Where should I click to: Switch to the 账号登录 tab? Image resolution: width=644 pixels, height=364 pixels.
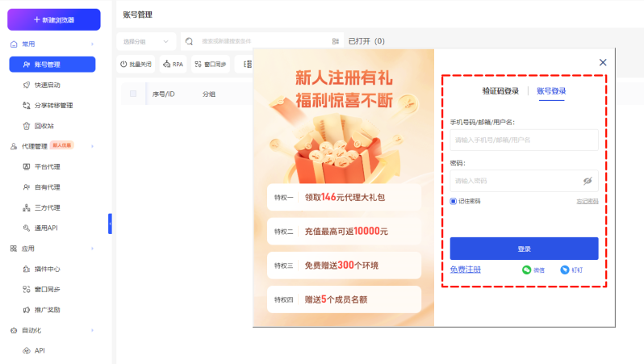click(551, 91)
